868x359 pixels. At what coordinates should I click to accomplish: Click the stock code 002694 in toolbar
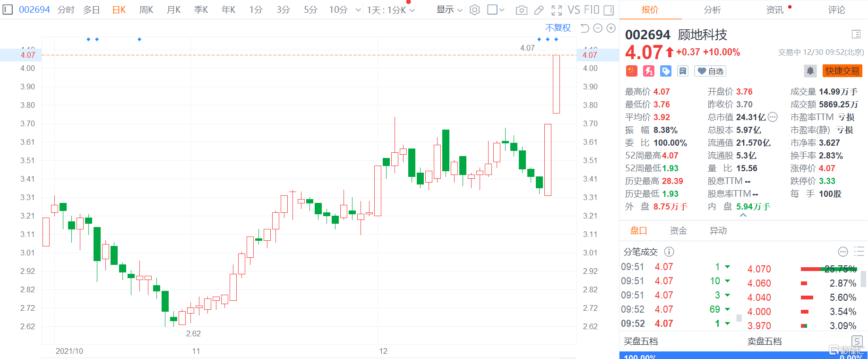pyautogui.click(x=34, y=10)
